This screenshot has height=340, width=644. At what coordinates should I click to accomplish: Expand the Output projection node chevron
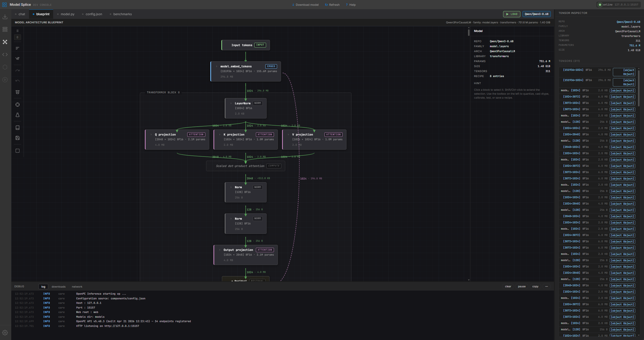pyautogui.click(x=220, y=250)
